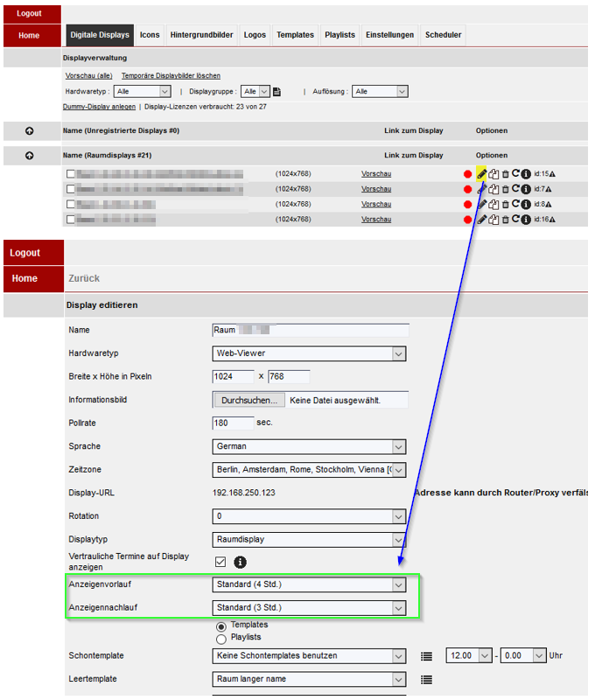The height and width of the screenshot is (700, 595).
Task: Click the Durchsuchen... file button
Action: coord(249,400)
